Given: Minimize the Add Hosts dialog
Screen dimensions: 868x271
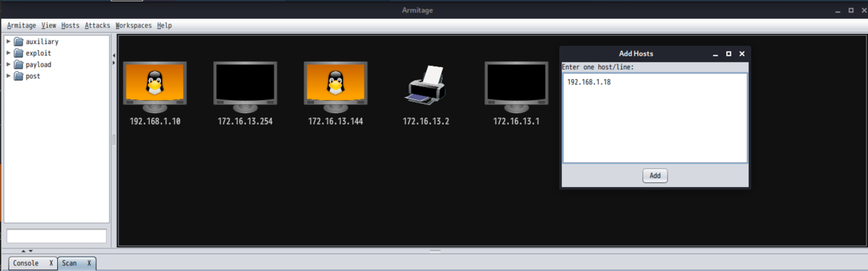Looking at the screenshot, I should (715, 54).
